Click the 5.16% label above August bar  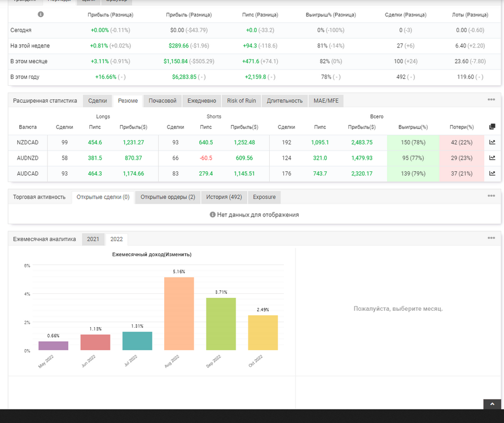pos(179,272)
